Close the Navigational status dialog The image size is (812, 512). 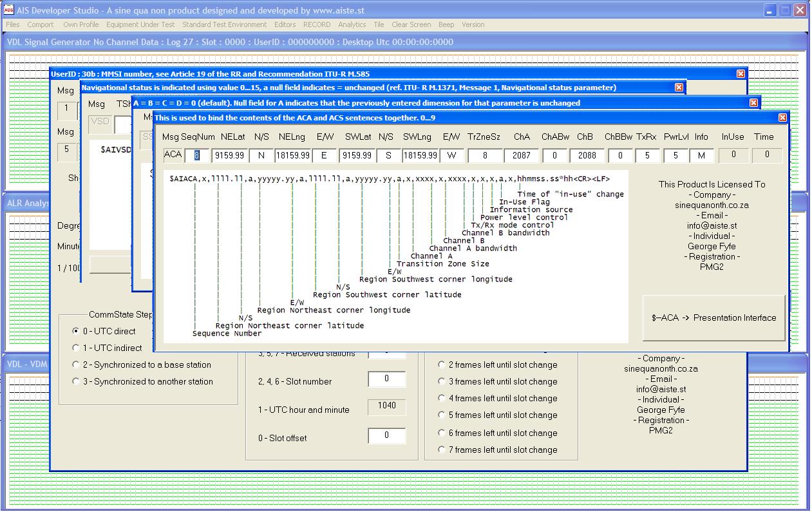click(x=679, y=88)
